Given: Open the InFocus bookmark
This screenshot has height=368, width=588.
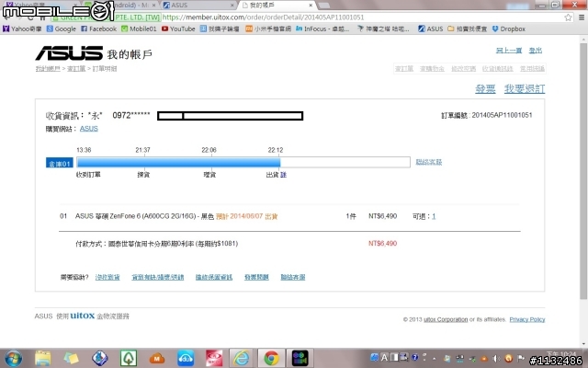Looking at the screenshot, I should pyautogui.click(x=322, y=29).
